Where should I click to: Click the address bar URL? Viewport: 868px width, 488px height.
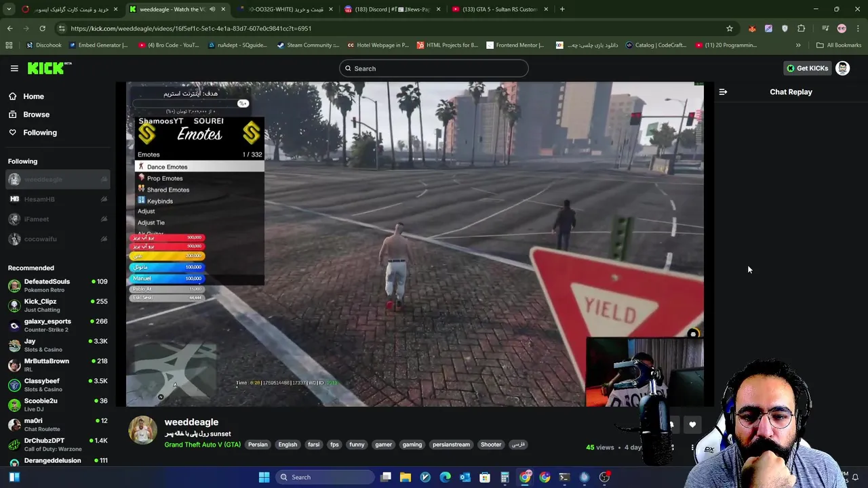tap(191, 28)
